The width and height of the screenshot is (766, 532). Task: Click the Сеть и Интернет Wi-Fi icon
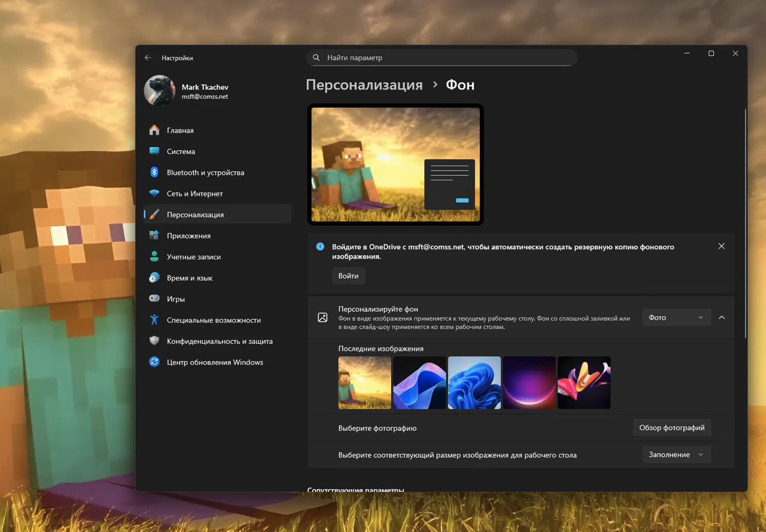[x=154, y=194]
